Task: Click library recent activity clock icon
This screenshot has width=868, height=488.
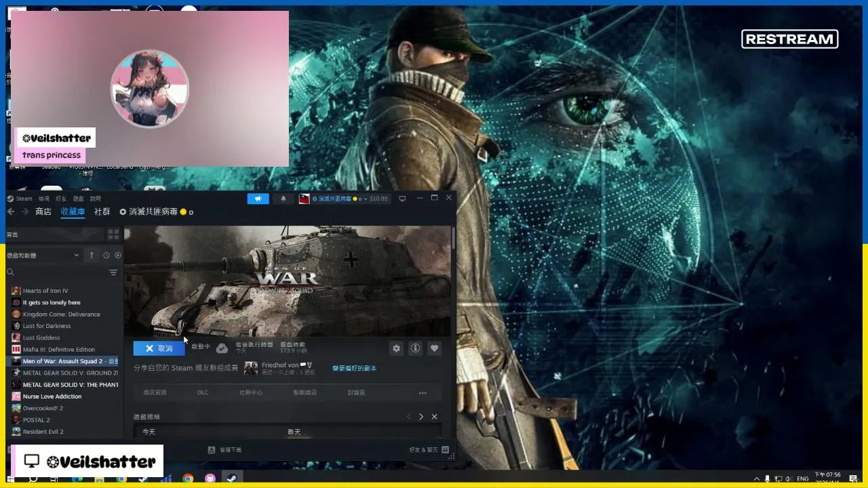Action: pos(106,255)
